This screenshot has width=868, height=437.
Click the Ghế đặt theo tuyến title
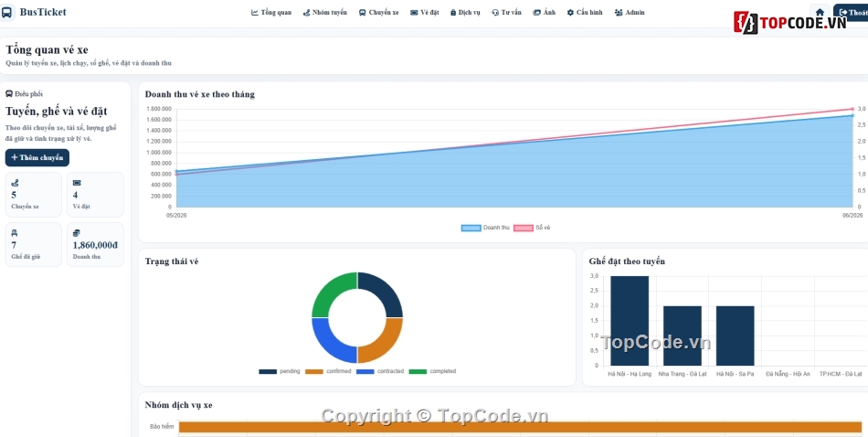tap(627, 261)
